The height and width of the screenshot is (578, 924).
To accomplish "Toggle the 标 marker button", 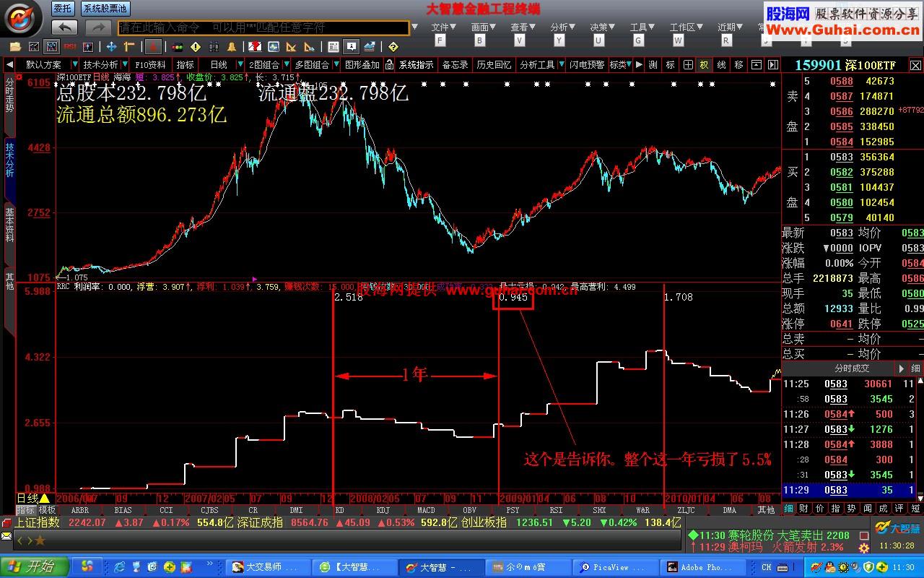I will [670, 65].
